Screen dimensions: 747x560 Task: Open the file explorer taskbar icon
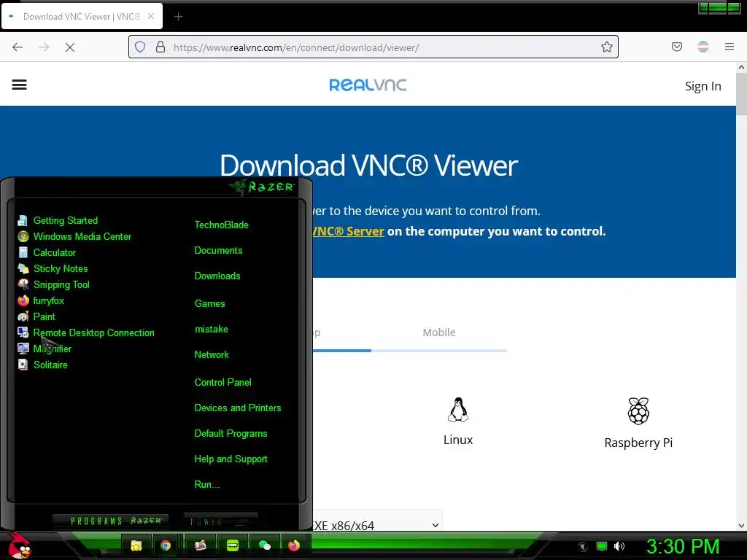click(x=136, y=545)
